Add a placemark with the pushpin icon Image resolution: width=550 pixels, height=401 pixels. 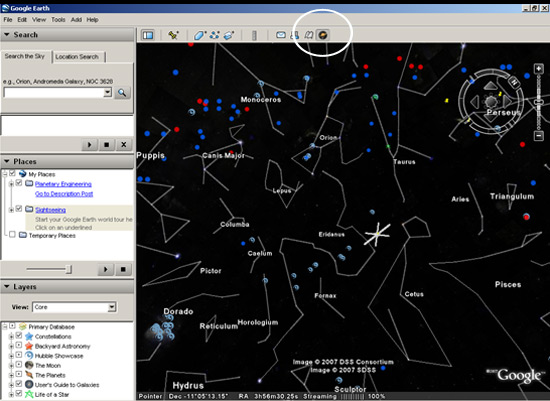point(173,35)
